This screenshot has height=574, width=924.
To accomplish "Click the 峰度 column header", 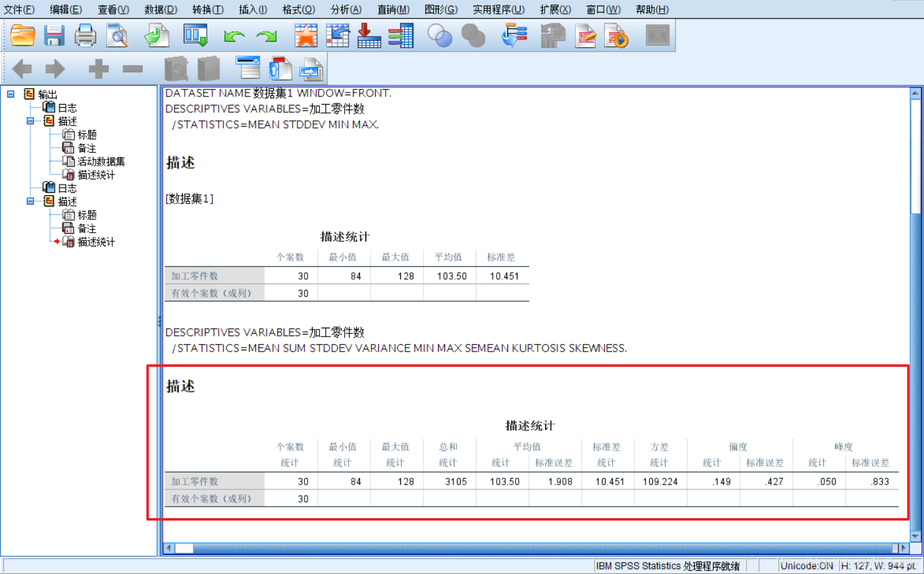I will coord(843,447).
